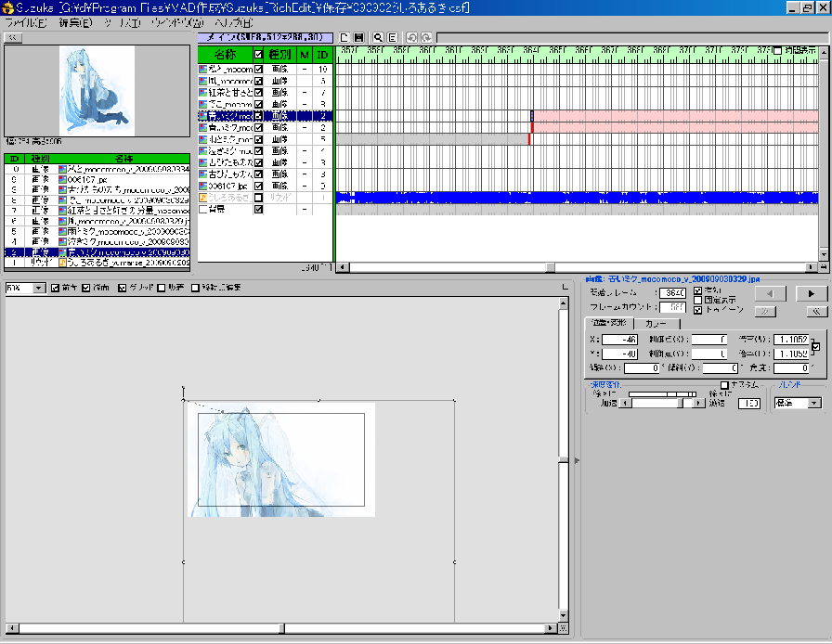Image resolution: width=832 pixels, height=644 pixels.
Task: Click the Y position input field
Action: [x=619, y=354]
